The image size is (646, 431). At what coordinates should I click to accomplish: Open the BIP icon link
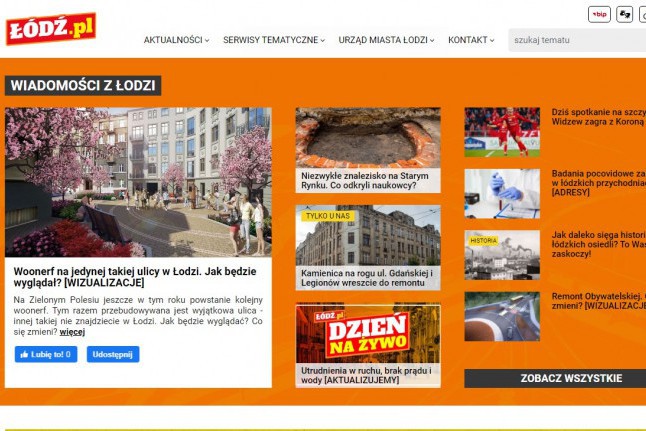click(599, 14)
